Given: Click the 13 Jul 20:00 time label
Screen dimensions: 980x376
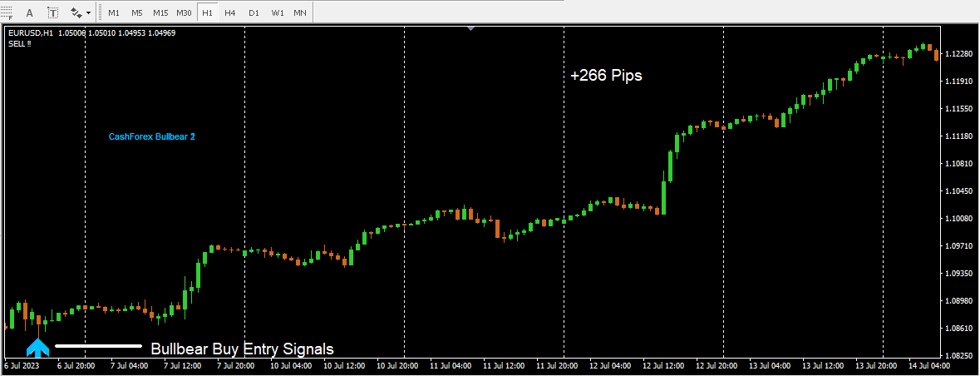Looking at the screenshot, I should click(875, 366).
